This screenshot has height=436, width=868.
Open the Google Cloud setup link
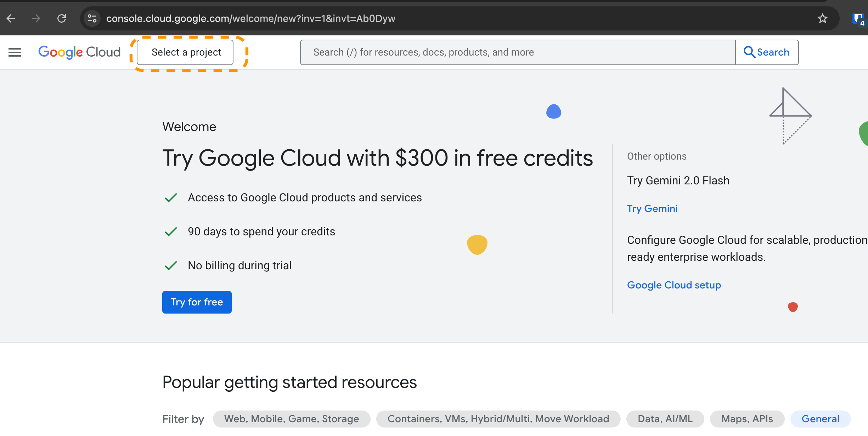[674, 285]
